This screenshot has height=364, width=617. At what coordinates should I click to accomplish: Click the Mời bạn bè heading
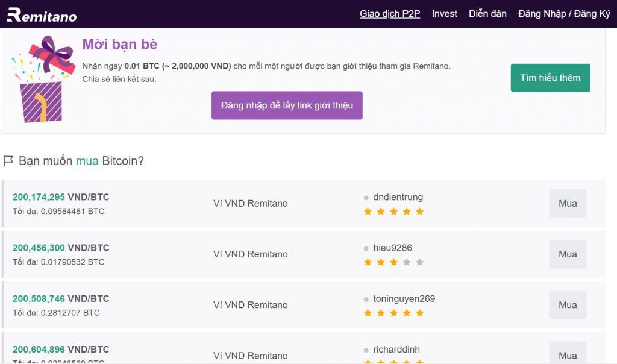coord(120,45)
